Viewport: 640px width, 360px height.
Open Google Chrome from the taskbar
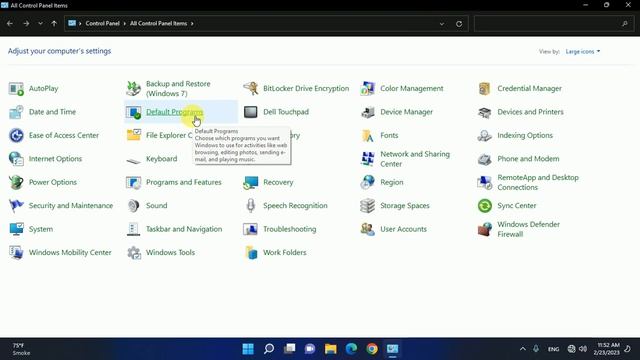tap(372, 349)
